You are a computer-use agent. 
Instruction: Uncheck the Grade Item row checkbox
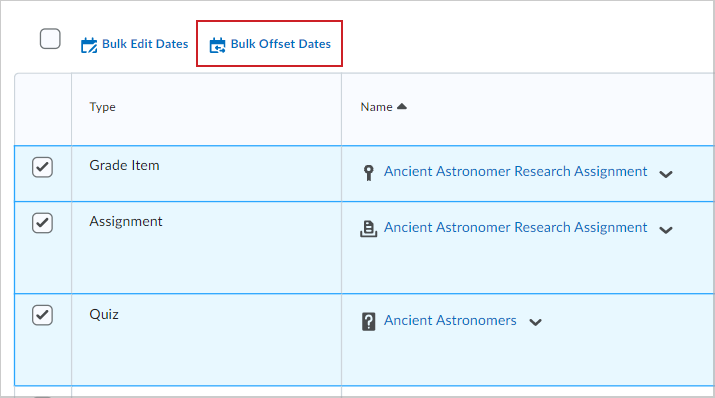coord(42,167)
